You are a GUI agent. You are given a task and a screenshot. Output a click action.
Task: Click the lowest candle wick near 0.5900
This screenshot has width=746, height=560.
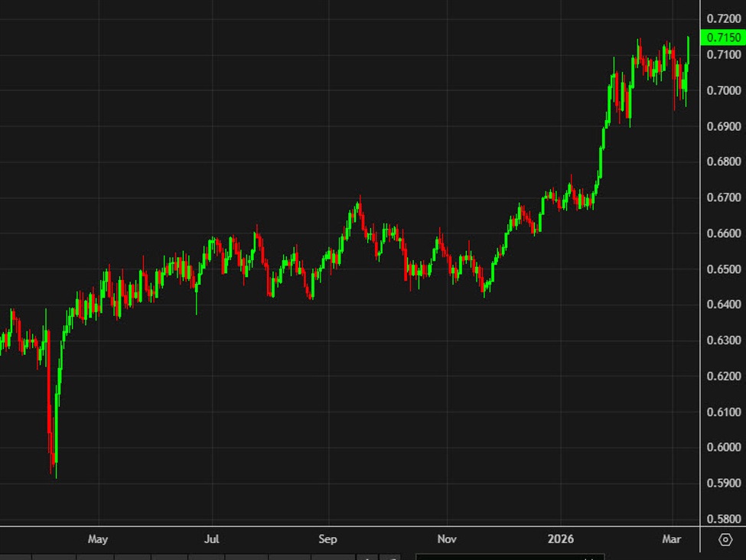point(55,470)
